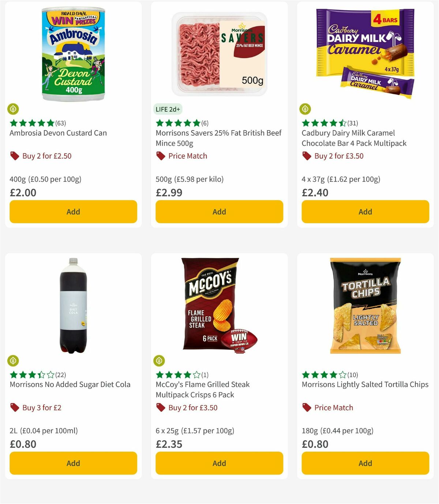Click the leaf sustainability icon on Ambrosia Devon Custard
This screenshot has width=439, height=504.
click(x=14, y=109)
